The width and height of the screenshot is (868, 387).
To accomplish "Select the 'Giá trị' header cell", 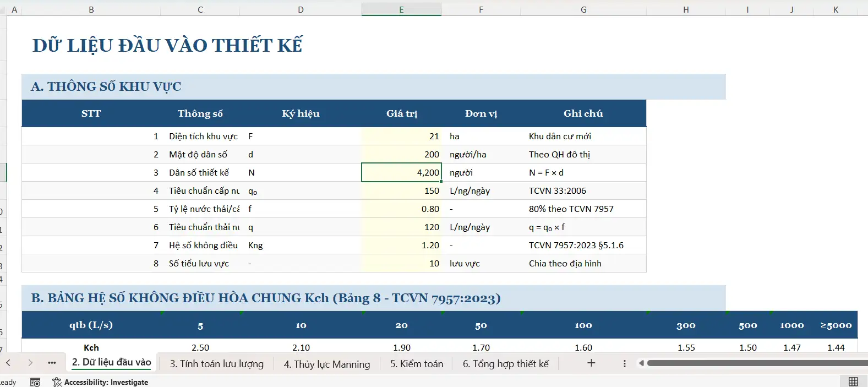I will (x=401, y=113).
